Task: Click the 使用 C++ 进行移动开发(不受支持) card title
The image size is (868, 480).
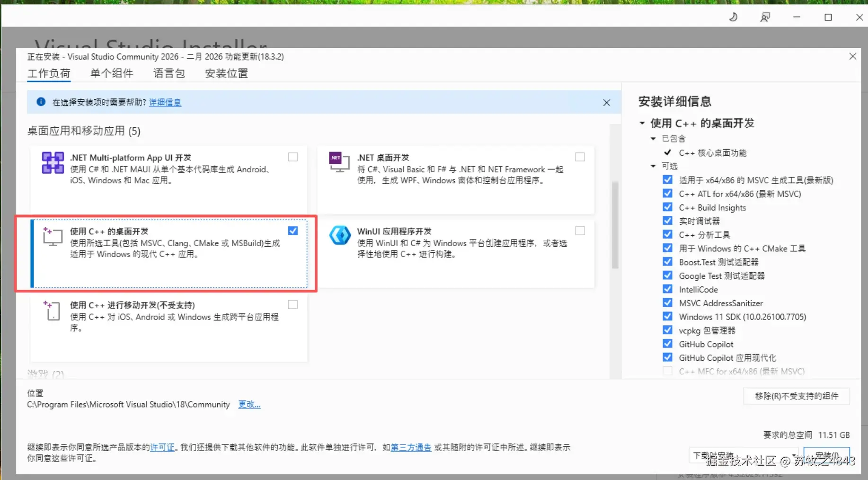Action: click(x=133, y=305)
